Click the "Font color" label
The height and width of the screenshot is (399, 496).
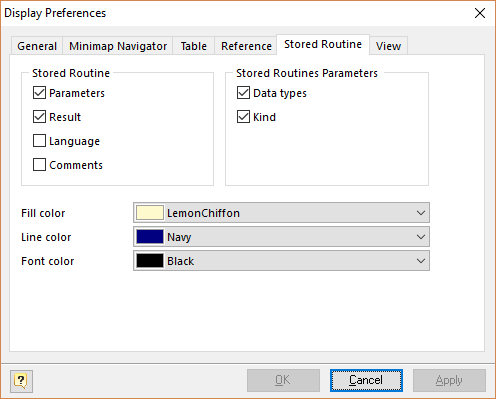coord(48,261)
